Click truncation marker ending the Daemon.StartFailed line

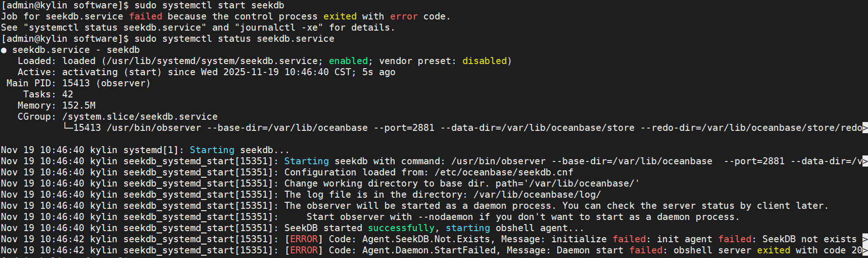pyautogui.click(x=865, y=251)
